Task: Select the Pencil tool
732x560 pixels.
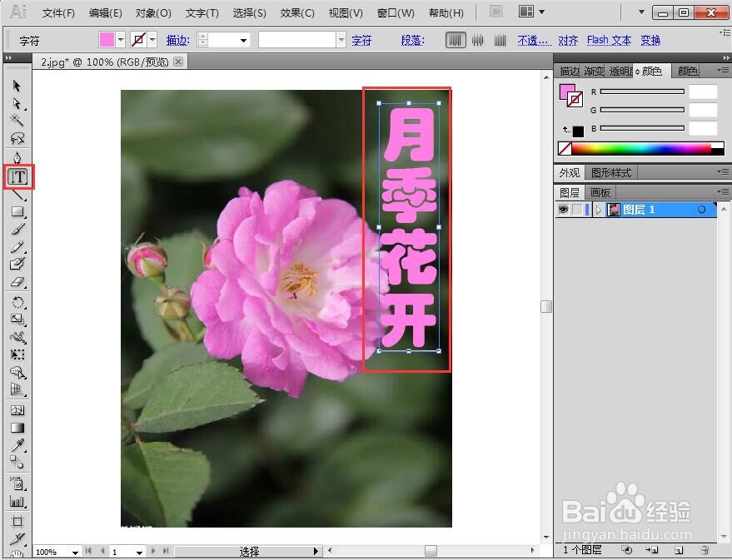Action: coord(17,246)
